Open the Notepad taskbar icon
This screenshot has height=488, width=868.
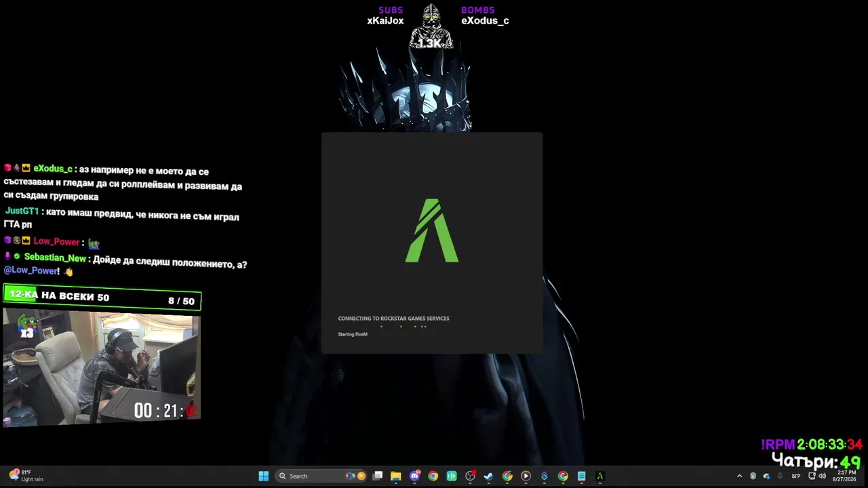[x=581, y=476]
